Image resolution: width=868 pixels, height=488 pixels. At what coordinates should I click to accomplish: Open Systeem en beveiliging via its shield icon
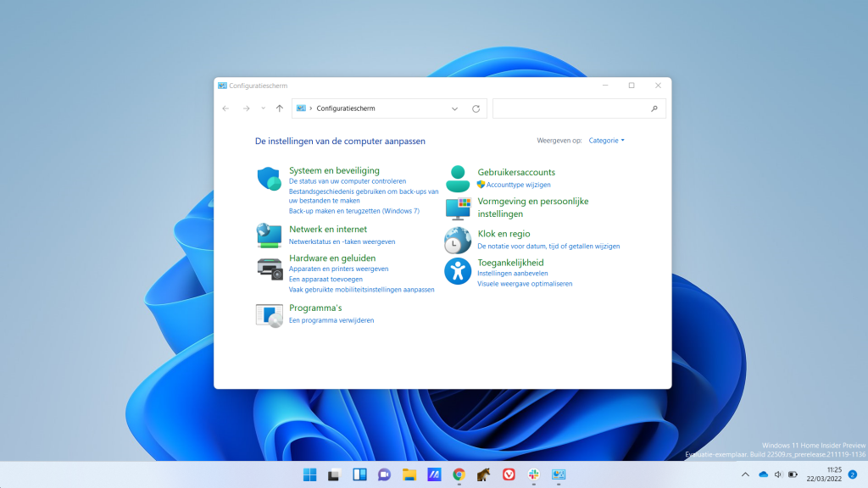pos(269,180)
